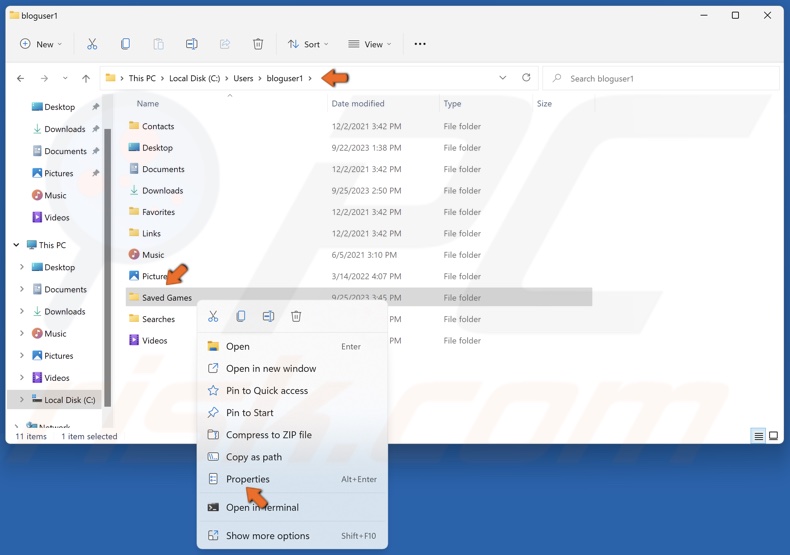Screen dimensions: 790x555
Task: Choose Open from the context menu
Action: point(292,346)
